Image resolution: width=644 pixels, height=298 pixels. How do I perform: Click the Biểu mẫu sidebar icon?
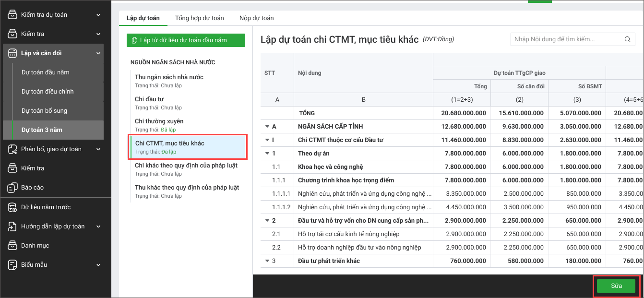(12, 265)
